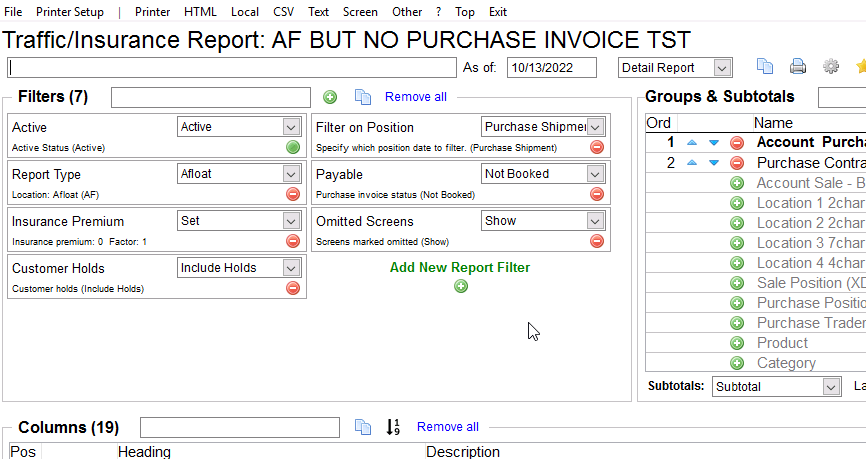Remove the Report Type filter
The image size is (866, 459).
click(x=293, y=194)
